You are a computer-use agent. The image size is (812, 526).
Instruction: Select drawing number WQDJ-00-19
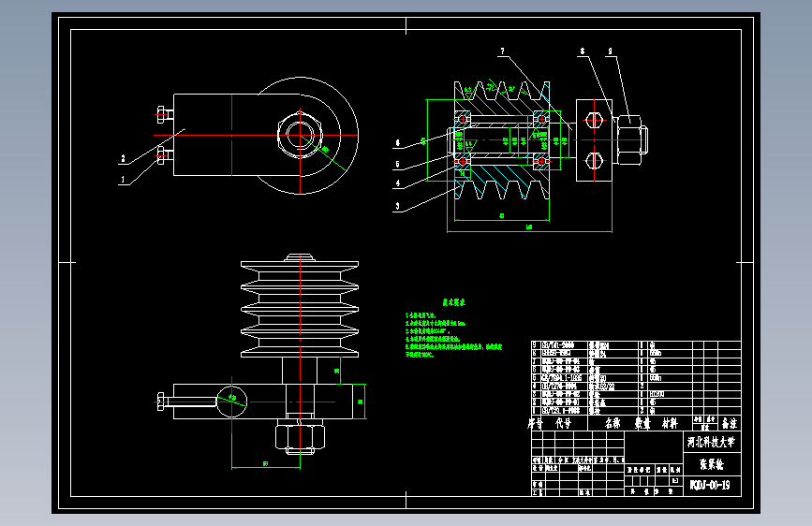tap(712, 486)
